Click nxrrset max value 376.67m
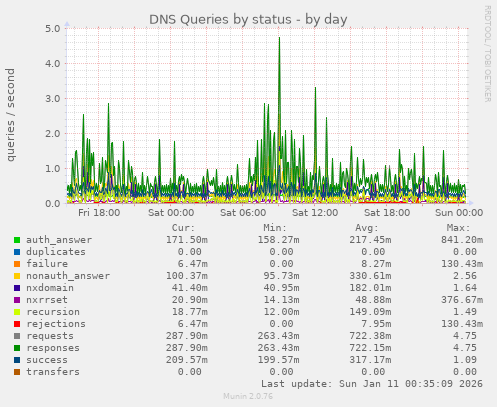Viewport: 497px width, 407px height. pos(462,300)
